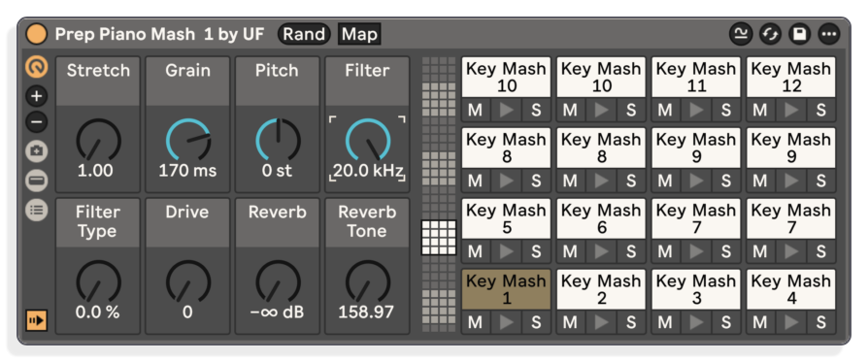868x362 pixels.
Task: Select the Key Mash 5 pad
Action: pyautogui.click(x=506, y=218)
